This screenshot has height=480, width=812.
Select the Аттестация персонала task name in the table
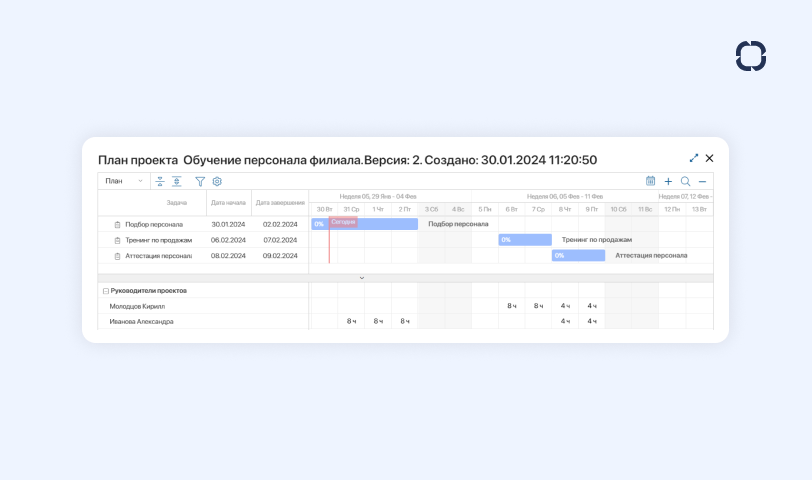coord(158,256)
